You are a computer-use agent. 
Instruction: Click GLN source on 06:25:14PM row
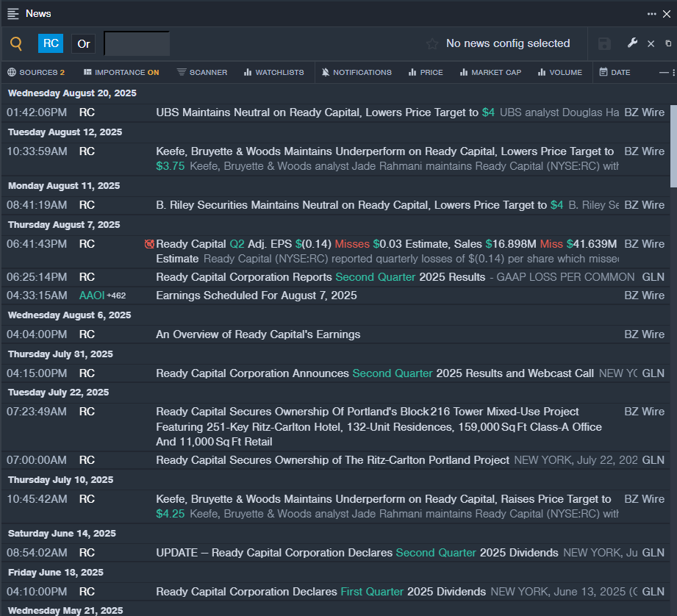(653, 277)
